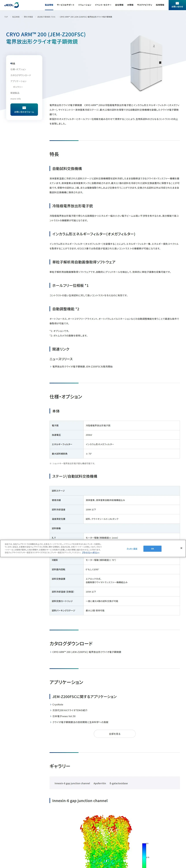
Task: Open news release JEM-Z200FSCを販売開始 link
Action: tap(82, 367)
